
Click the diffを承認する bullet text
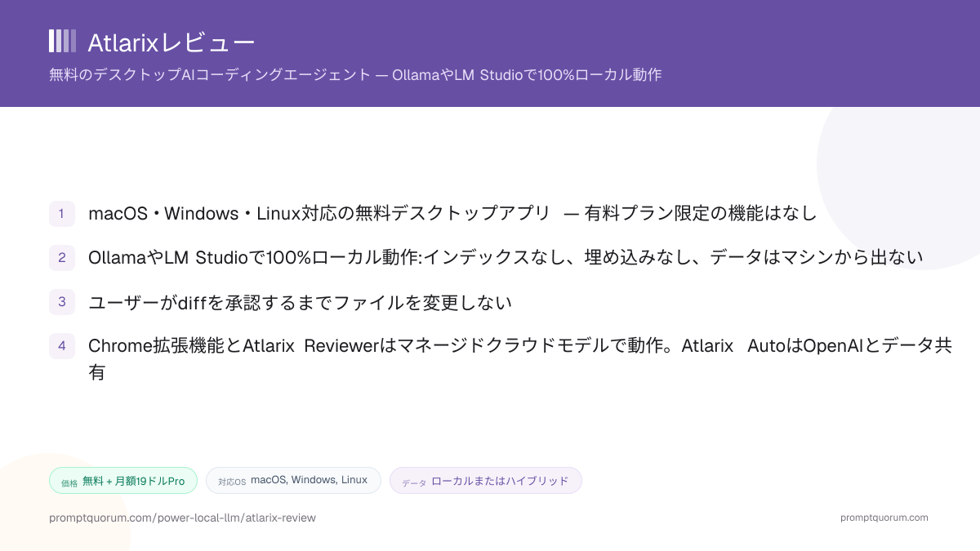(300, 302)
